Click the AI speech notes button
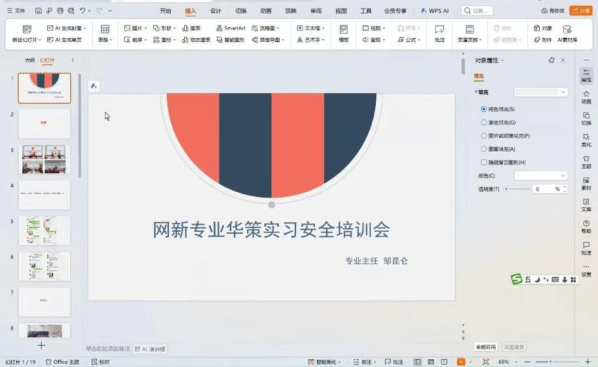Screen dimensions: 598x367 pyautogui.click(x=150, y=349)
